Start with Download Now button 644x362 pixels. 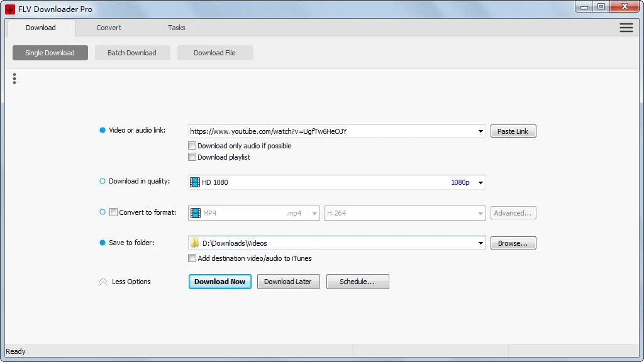point(219,282)
